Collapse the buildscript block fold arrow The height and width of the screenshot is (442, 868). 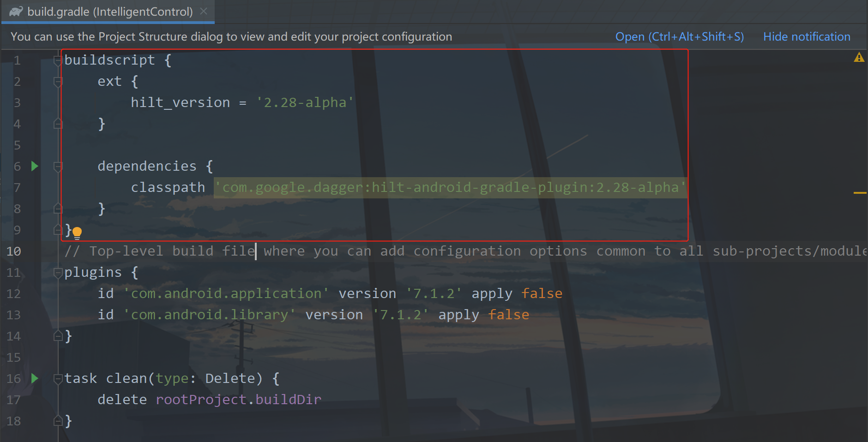(x=58, y=60)
